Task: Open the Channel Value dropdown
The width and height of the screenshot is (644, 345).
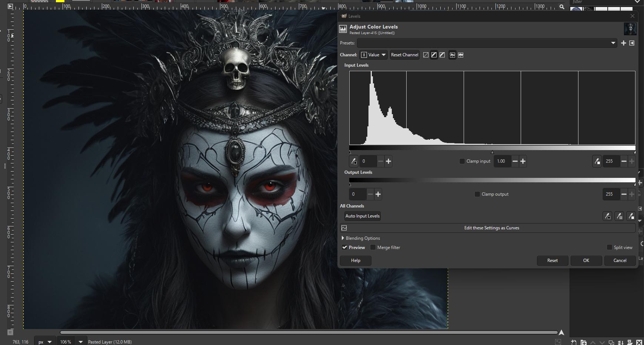Action: (373, 55)
